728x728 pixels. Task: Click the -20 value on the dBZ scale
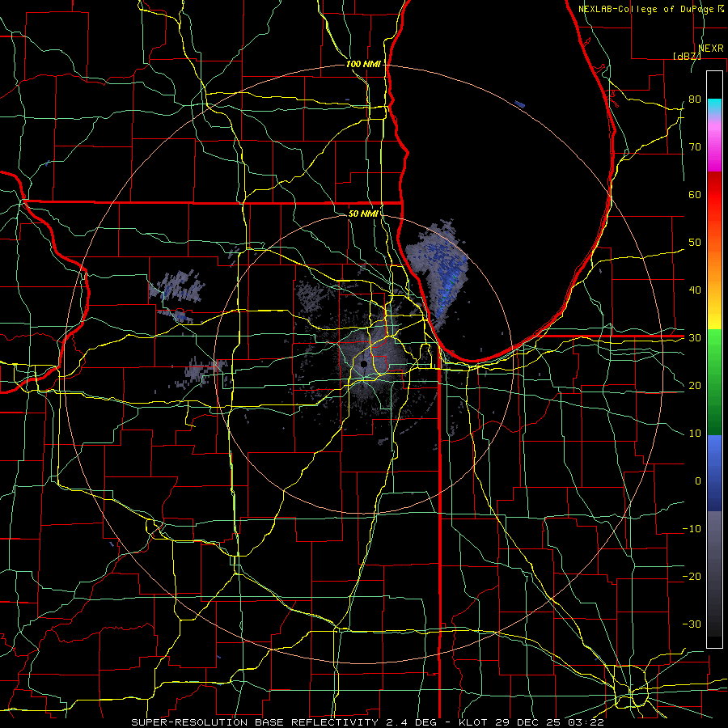pyautogui.click(x=692, y=576)
